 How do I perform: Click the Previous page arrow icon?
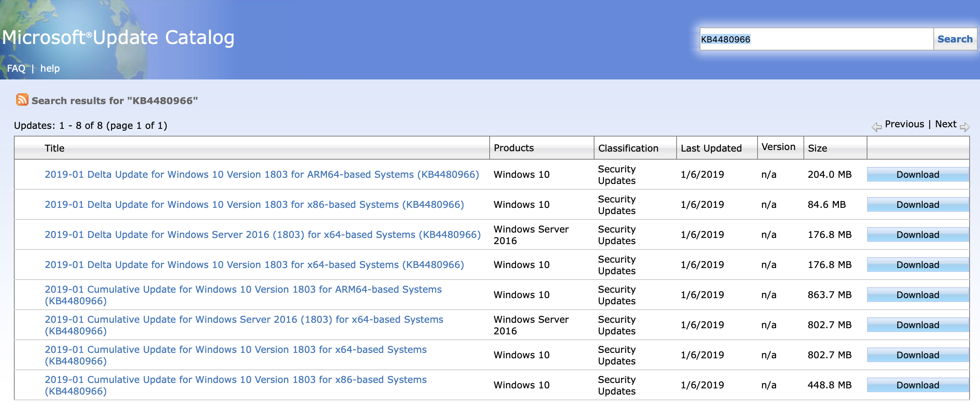click(x=876, y=126)
